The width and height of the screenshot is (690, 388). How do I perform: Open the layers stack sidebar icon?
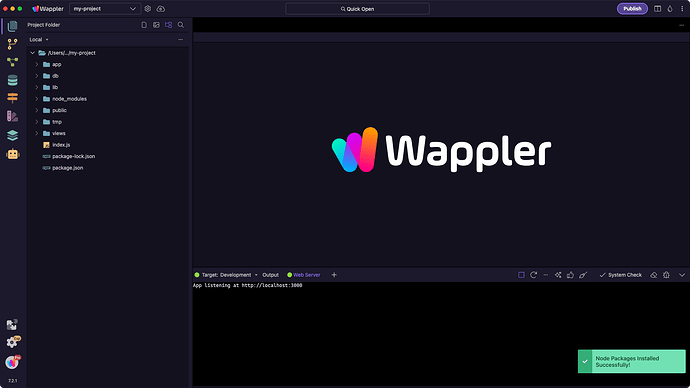(12, 135)
